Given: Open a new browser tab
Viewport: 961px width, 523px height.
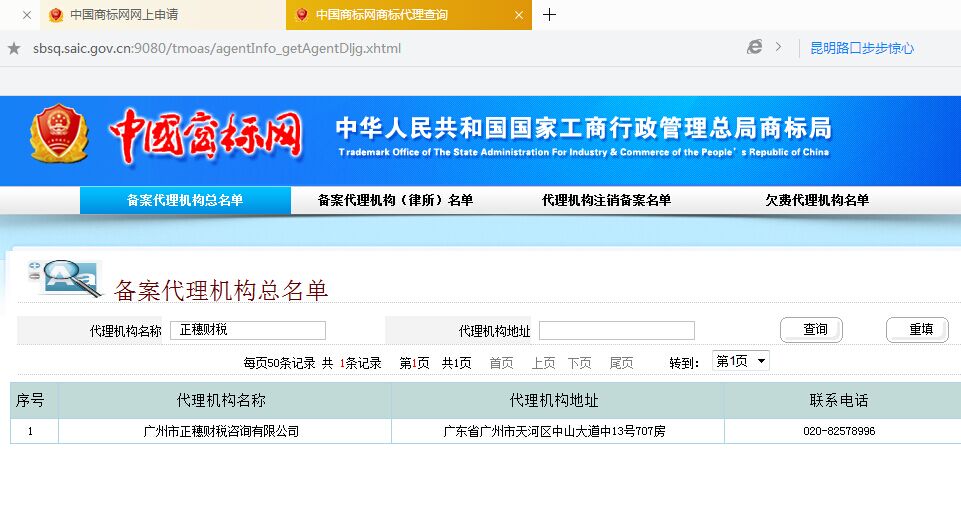Looking at the screenshot, I should pyautogui.click(x=549, y=15).
